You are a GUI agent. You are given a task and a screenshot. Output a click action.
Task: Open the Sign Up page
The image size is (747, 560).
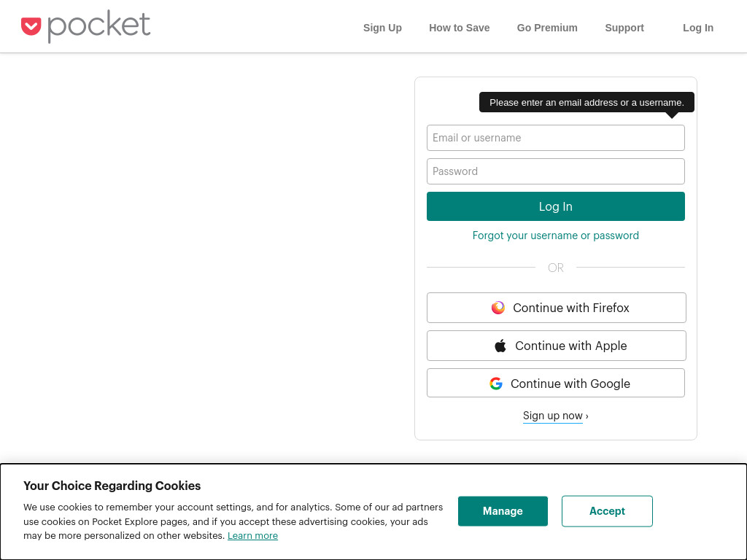(382, 28)
